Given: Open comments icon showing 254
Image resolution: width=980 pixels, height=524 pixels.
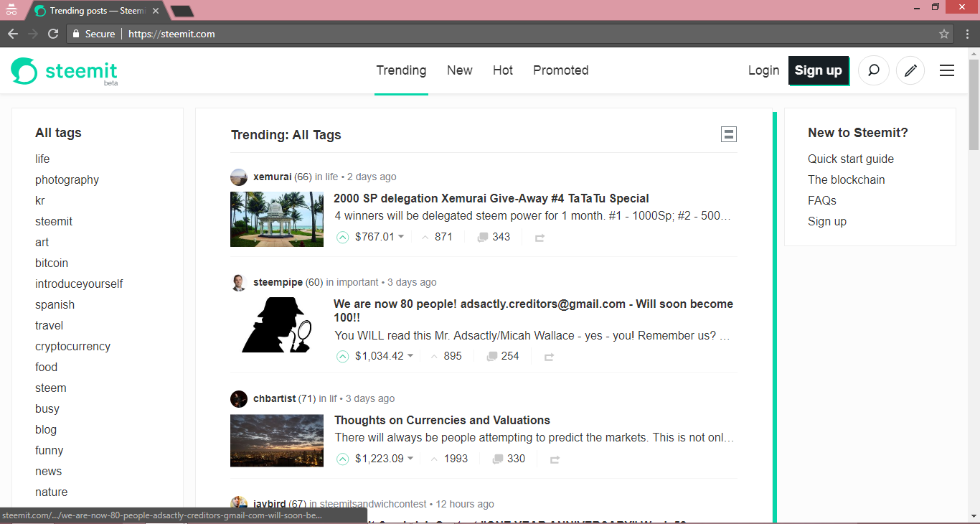Looking at the screenshot, I should pyautogui.click(x=492, y=356).
